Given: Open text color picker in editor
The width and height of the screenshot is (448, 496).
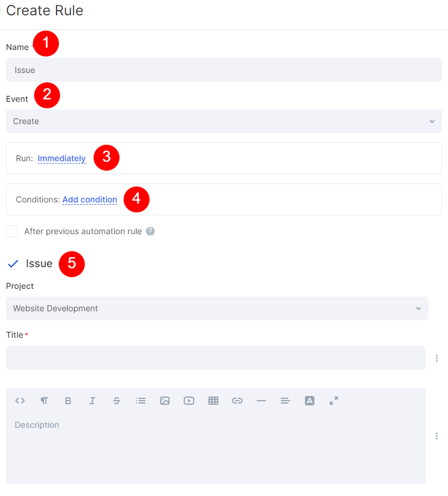Looking at the screenshot, I should [x=310, y=401].
